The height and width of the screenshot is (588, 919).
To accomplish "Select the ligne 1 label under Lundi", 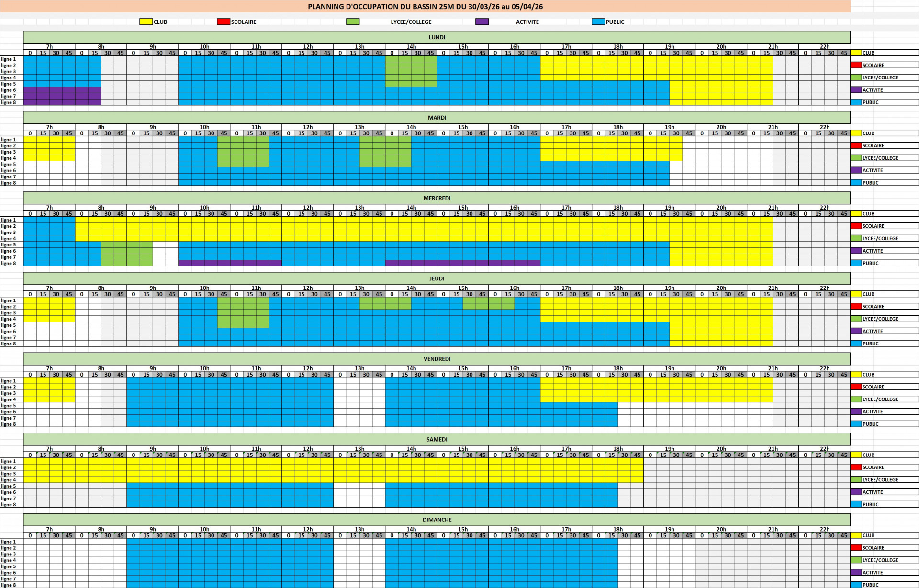I will click(x=9, y=59).
